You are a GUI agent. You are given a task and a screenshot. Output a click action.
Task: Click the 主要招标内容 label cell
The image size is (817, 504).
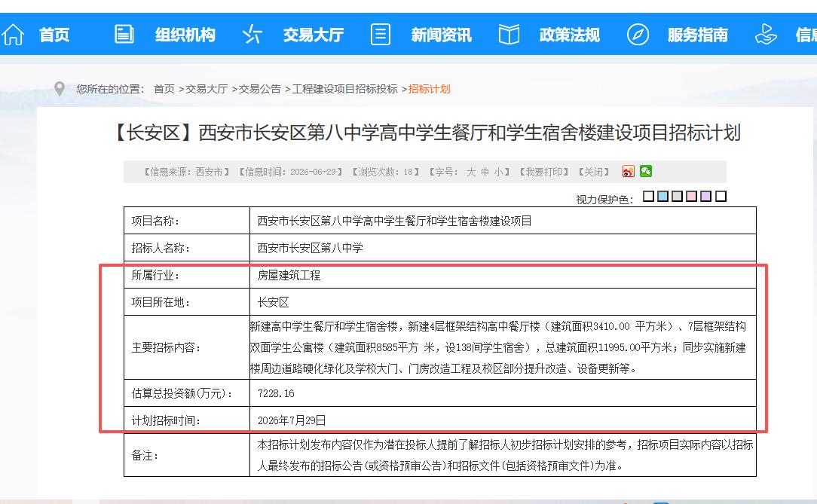[x=187, y=347]
